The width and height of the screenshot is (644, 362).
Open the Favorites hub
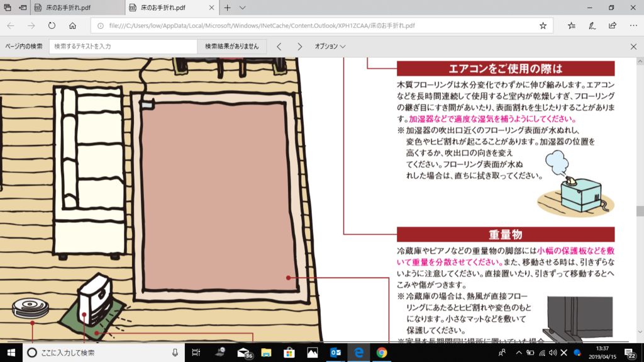click(571, 26)
